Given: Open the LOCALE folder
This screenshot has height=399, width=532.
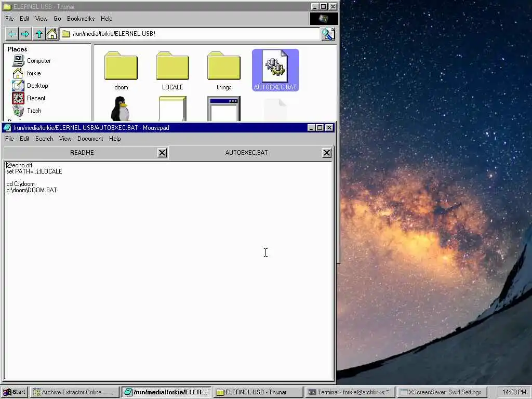Looking at the screenshot, I should pos(172,71).
